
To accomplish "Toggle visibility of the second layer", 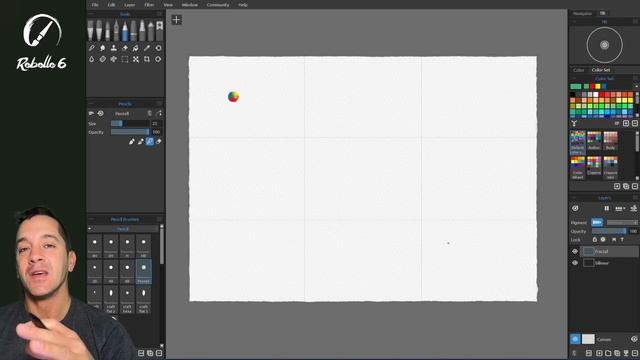I will (575, 263).
